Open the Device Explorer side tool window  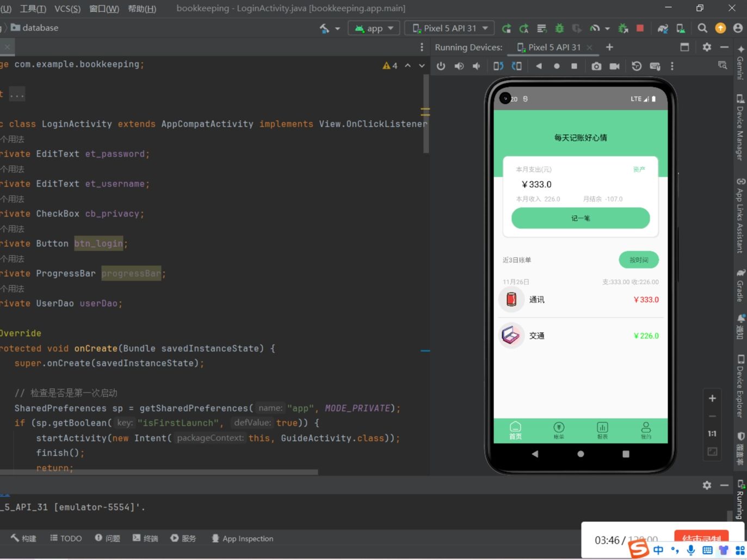click(740, 386)
